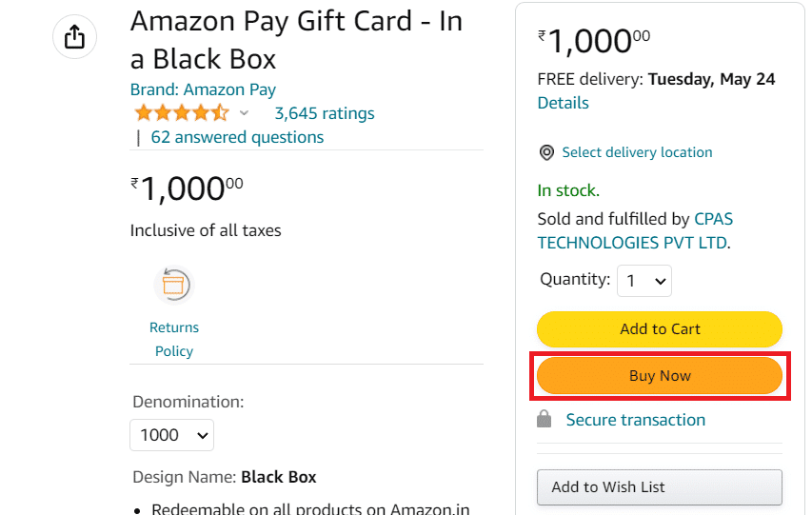Expand the rating breakdown chevron

[244, 113]
